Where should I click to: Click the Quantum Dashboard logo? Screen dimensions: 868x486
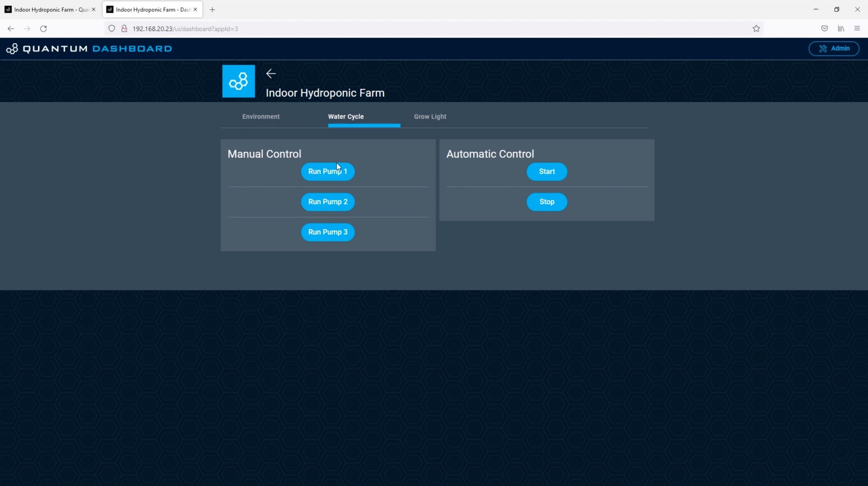[x=89, y=48]
